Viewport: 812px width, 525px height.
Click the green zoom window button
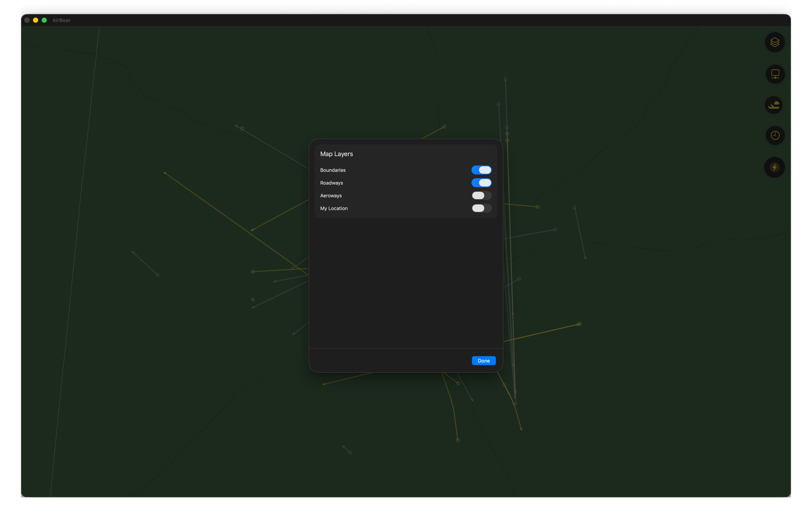44,20
